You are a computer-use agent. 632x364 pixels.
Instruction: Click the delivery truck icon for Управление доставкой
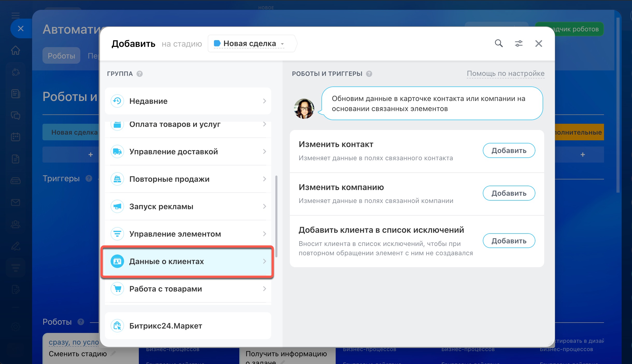pyautogui.click(x=117, y=151)
